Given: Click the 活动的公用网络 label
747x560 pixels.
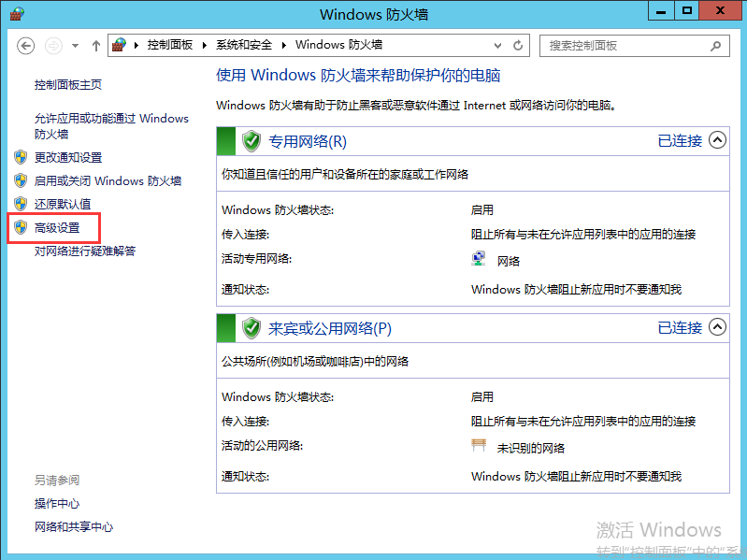Looking at the screenshot, I should coord(263,446).
